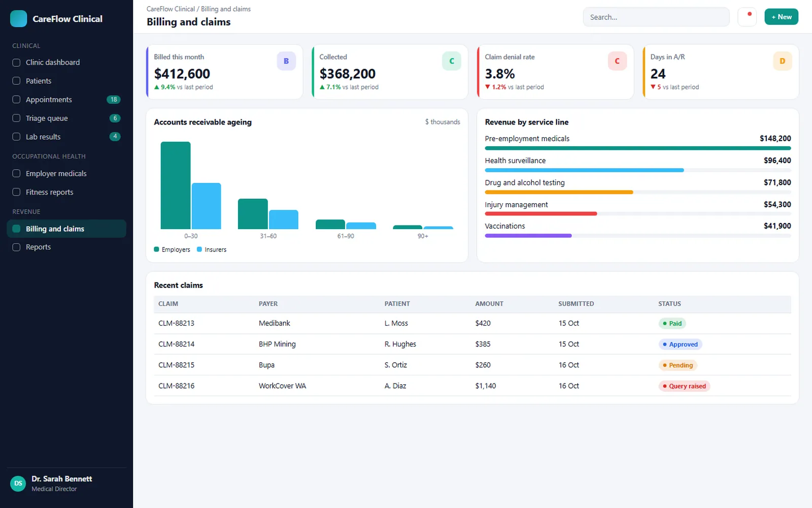Screen dimensions: 812x508
Task: Open the notifications bell with red dot
Action: (x=747, y=17)
